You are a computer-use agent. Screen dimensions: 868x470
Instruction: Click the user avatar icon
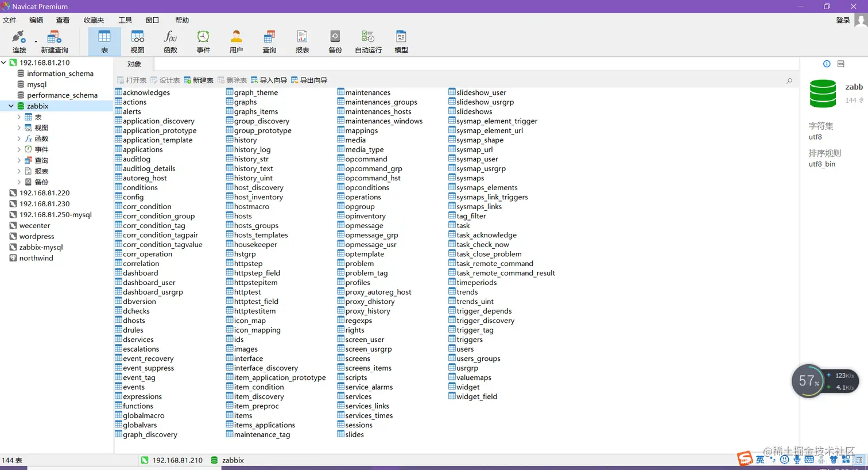pyautogui.click(x=861, y=21)
